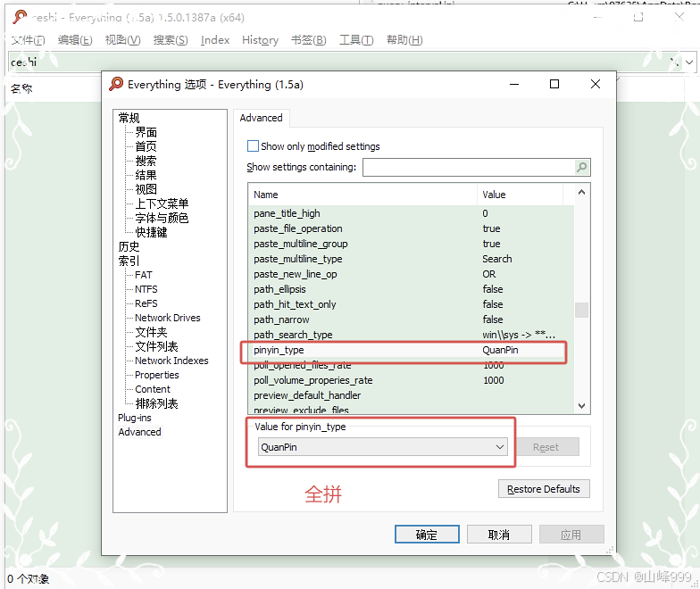Screen dimensions: 700x589
Task: Select 字体与颜色 in the options tree
Action: (x=162, y=218)
